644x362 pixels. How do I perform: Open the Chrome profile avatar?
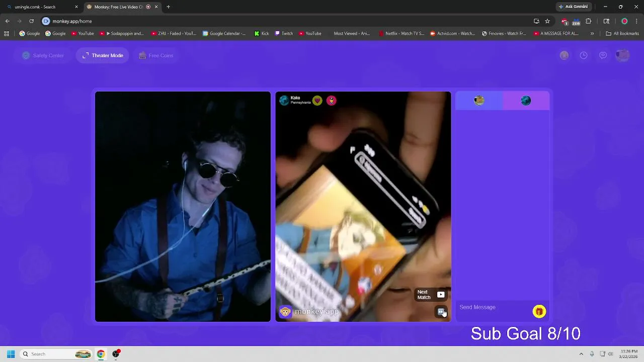[624, 21]
